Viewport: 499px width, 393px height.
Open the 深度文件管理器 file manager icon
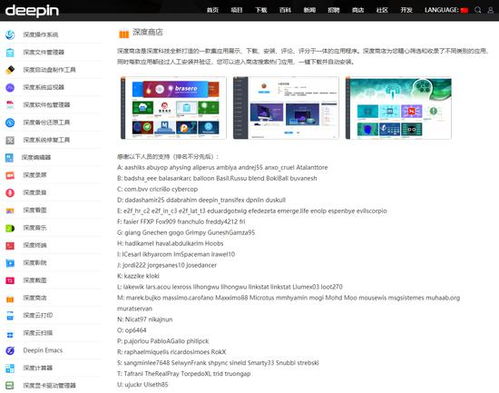(x=10, y=52)
